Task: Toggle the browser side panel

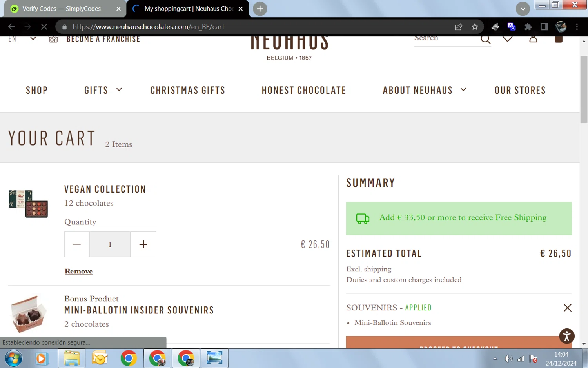Action: (544, 27)
